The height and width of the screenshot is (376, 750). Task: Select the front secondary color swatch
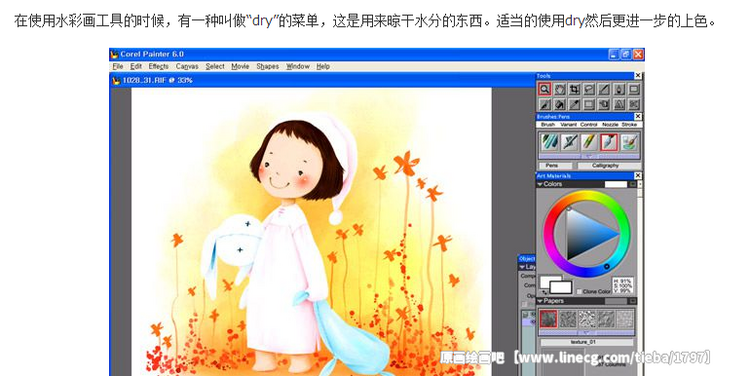(x=561, y=287)
